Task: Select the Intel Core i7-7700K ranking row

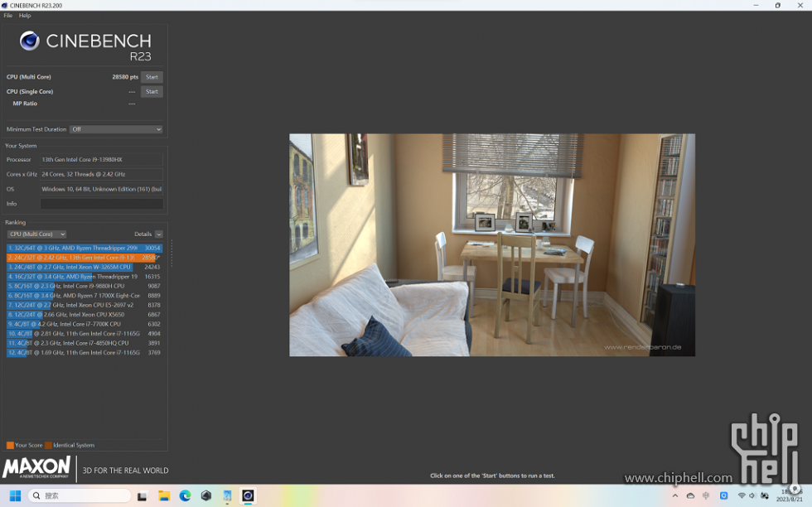Action: (x=85, y=324)
